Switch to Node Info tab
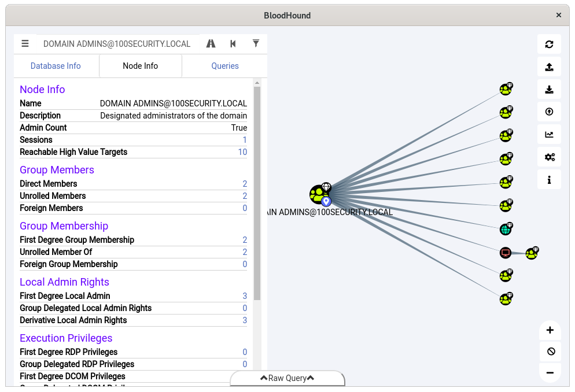The width and height of the screenshot is (575, 392). click(x=141, y=66)
